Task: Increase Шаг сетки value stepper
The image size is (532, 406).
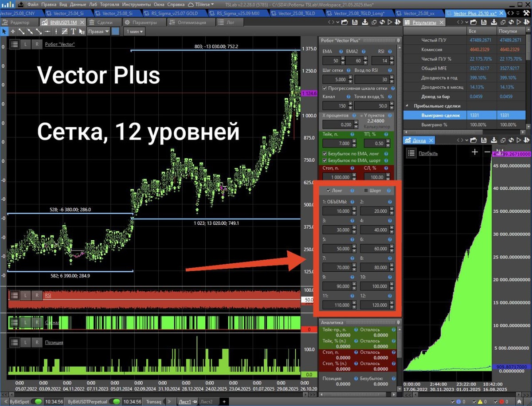Action: 349,78
